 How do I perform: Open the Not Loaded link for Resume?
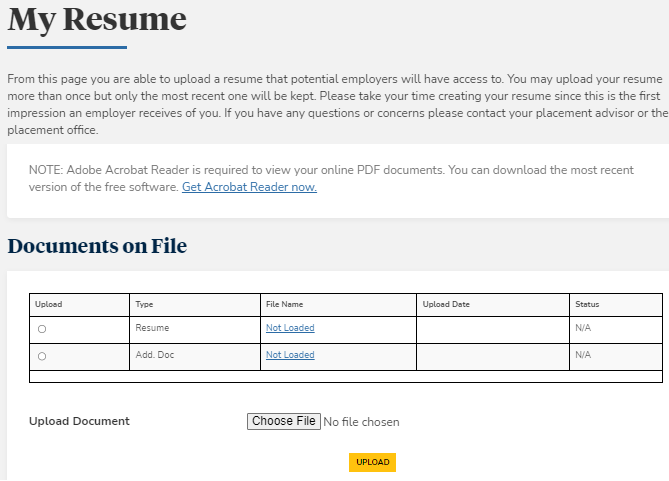point(290,328)
